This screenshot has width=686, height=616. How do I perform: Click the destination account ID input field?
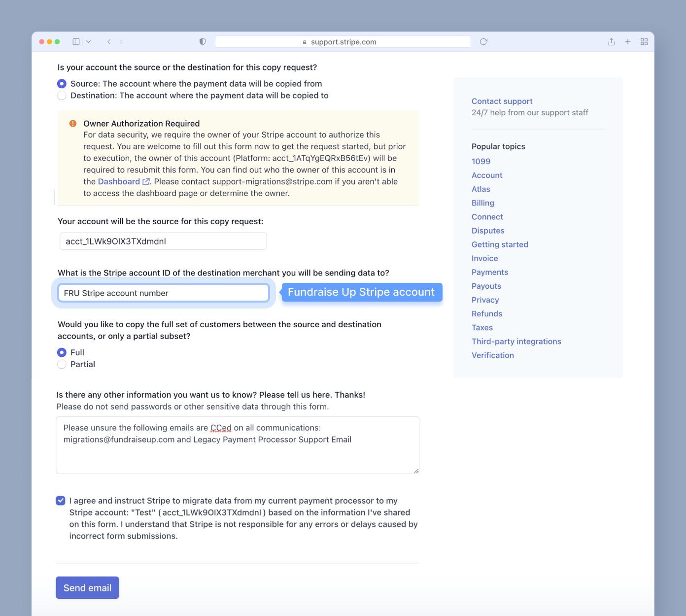pyautogui.click(x=163, y=293)
